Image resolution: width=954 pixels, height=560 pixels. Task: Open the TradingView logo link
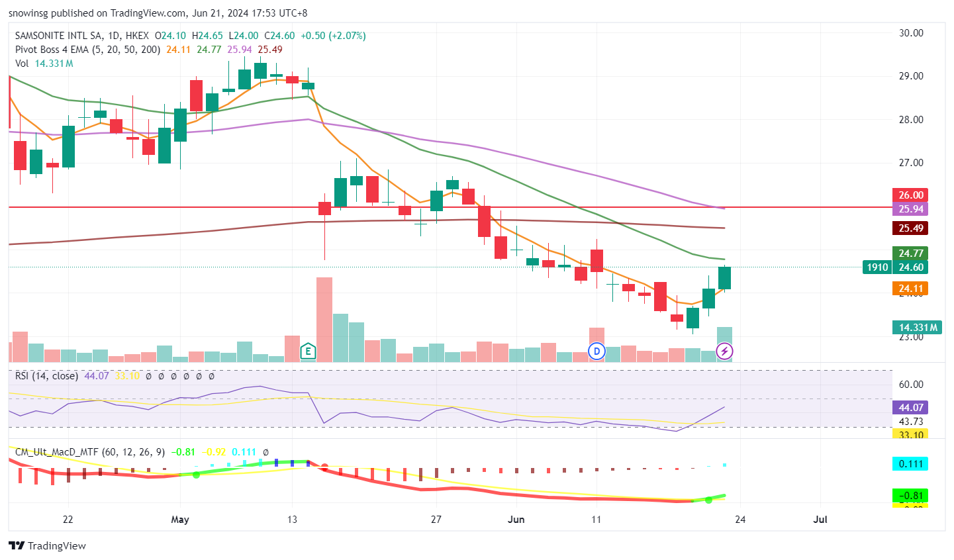(47, 545)
